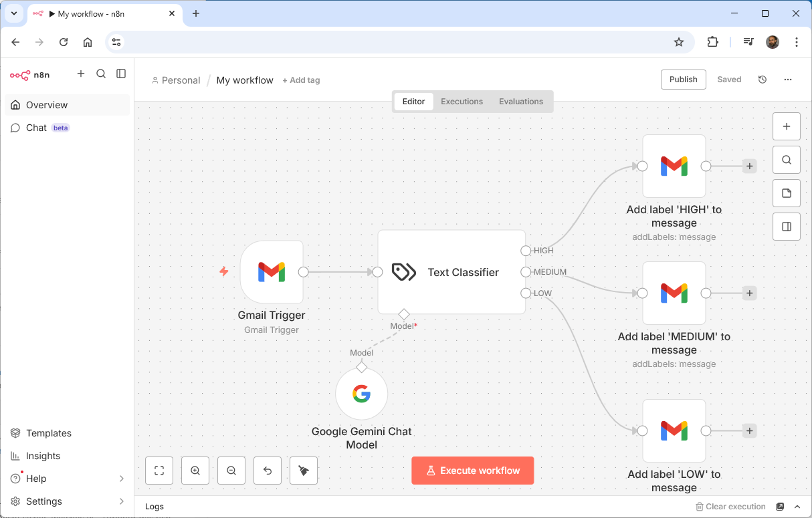The width and height of the screenshot is (812, 518).
Task: Click Add tag next to workflow name
Action: [301, 80]
